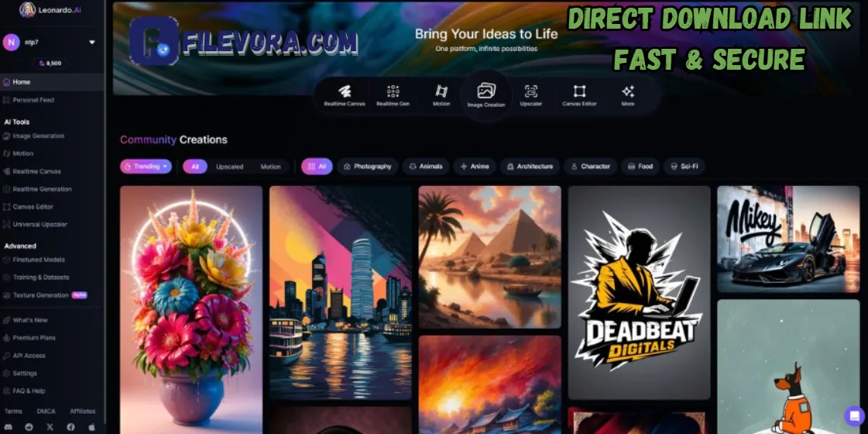Open the More tools sparkle icon
This screenshot has width=868, height=434.
click(628, 96)
